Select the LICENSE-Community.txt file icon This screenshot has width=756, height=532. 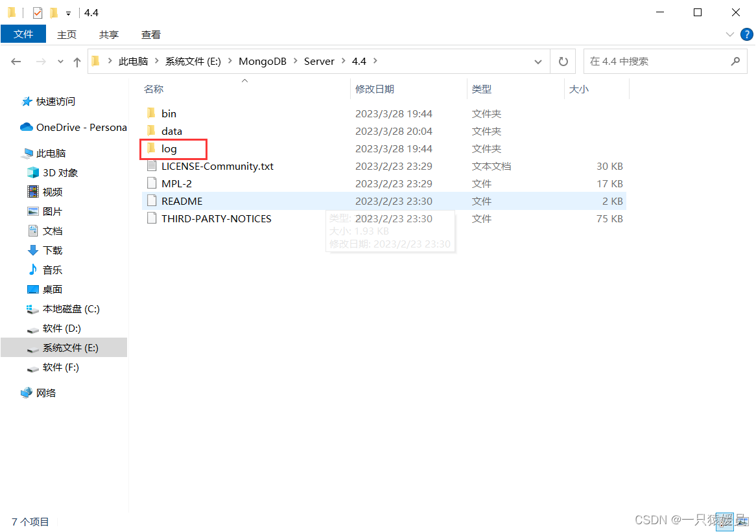pyautogui.click(x=151, y=166)
